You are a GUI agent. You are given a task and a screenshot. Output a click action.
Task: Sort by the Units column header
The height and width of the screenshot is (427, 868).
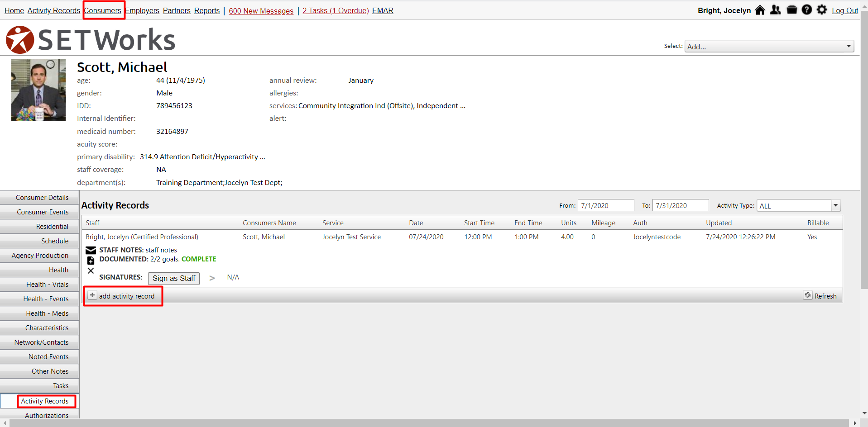(569, 223)
